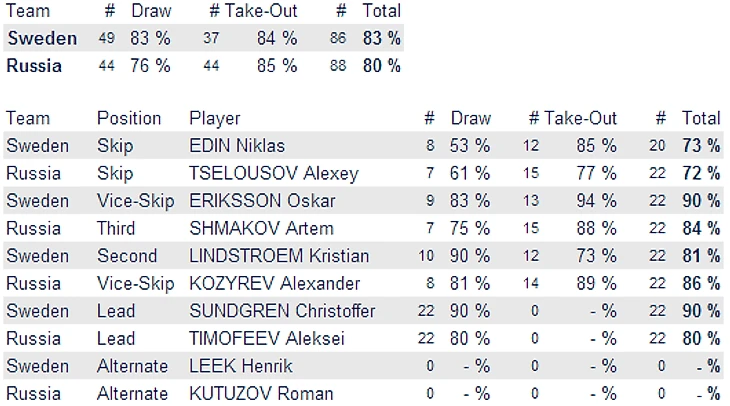
Task: Click player KOZYREV Alexander
Action: click(x=274, y=283)
